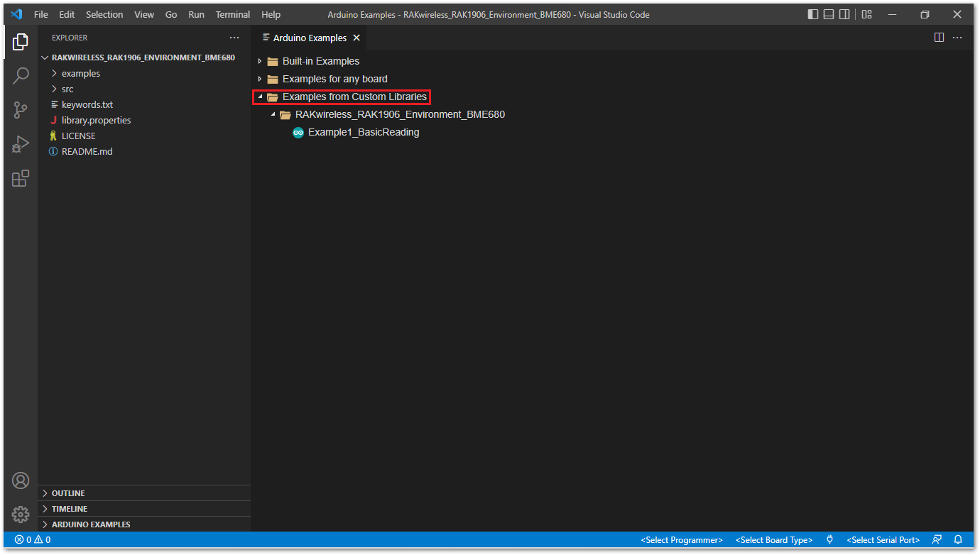The height and width of the screenshot is (555, 980).
Task: Click Select Serial Port in status bar
Action: (883, 540)
